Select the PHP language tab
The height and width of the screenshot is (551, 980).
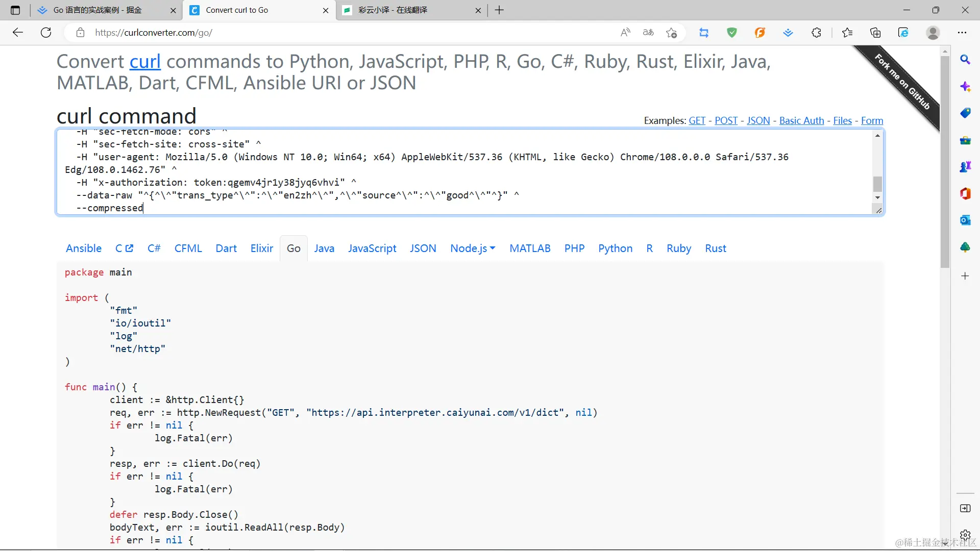(574, 248)
